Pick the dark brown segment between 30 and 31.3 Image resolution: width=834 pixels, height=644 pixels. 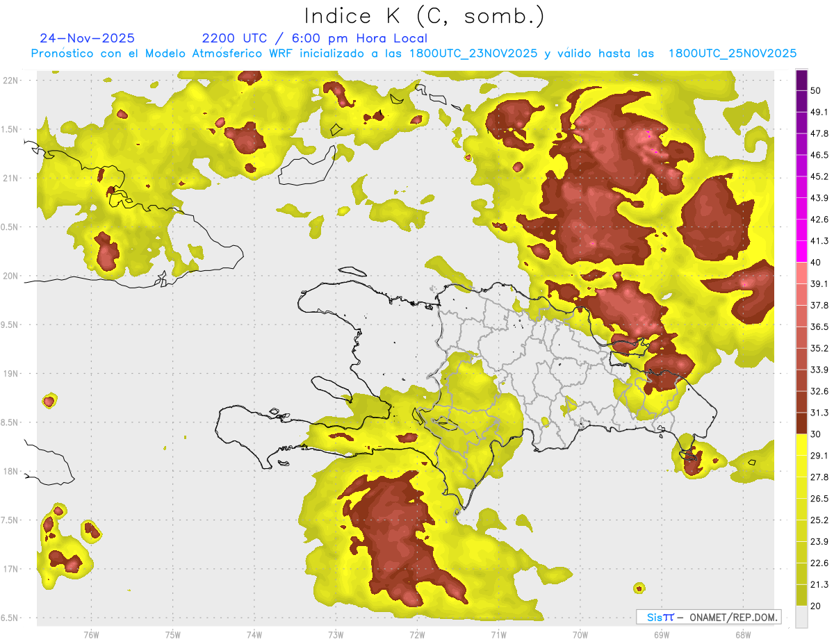[801, 423]
